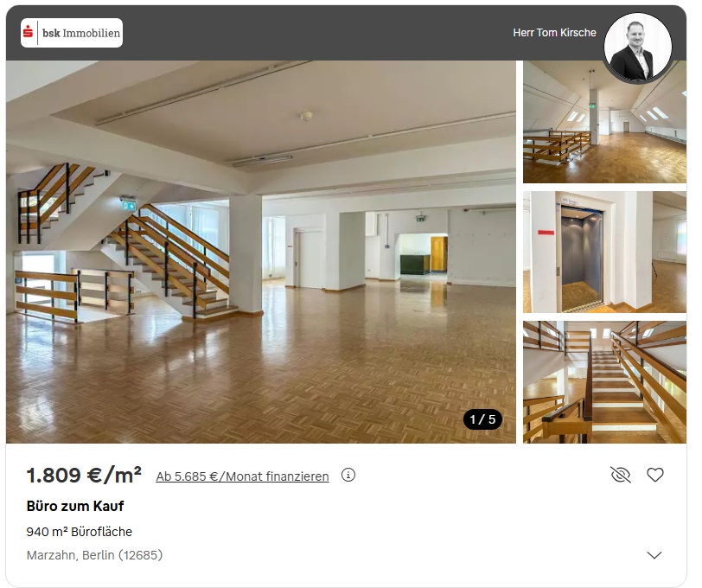Open the 'Ab 5.685 €/Monat finanzieren' link
Screen dimensions: 702x588
pyautogui.click(x=242, y=476)
